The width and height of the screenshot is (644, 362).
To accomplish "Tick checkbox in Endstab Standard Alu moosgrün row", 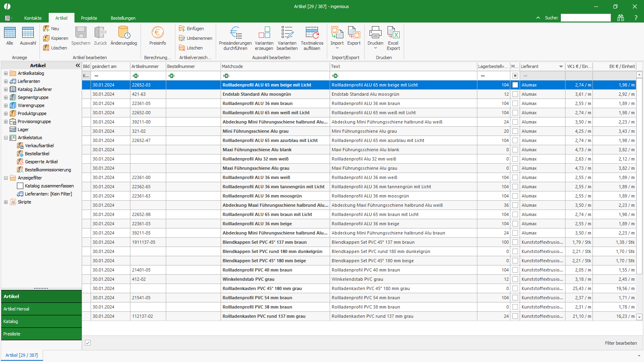I will (515, 94).
